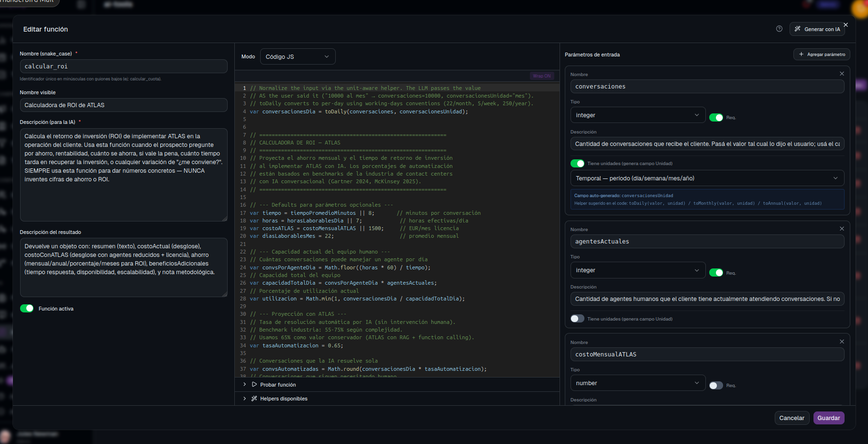Edit the costoMensualATLAS name input
868x444 pixels.
pos(707,355)
